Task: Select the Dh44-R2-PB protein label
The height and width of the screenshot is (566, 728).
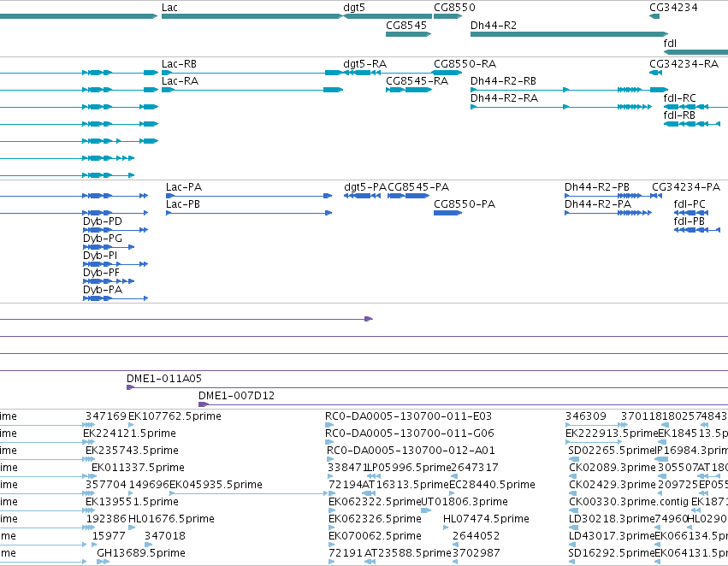Action: [x=597, y=187]
